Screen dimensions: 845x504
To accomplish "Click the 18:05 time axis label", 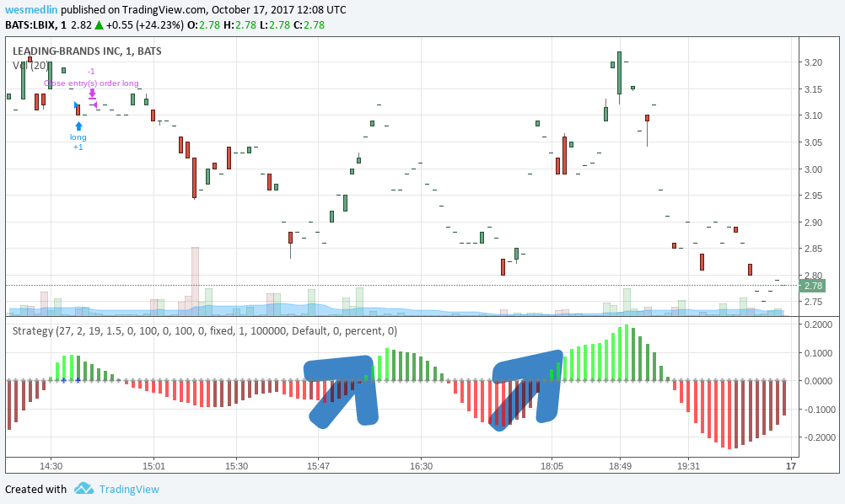I will [552, 466].
